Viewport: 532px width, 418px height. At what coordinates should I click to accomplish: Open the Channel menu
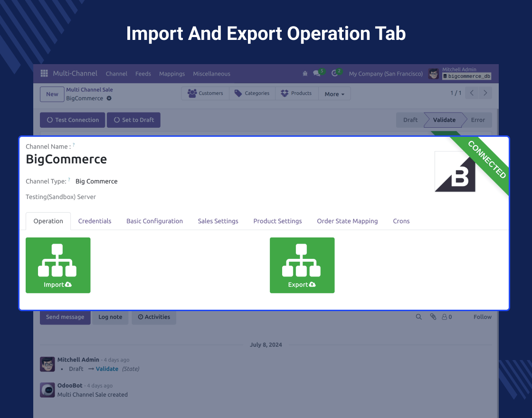click(x=116, y=74)
